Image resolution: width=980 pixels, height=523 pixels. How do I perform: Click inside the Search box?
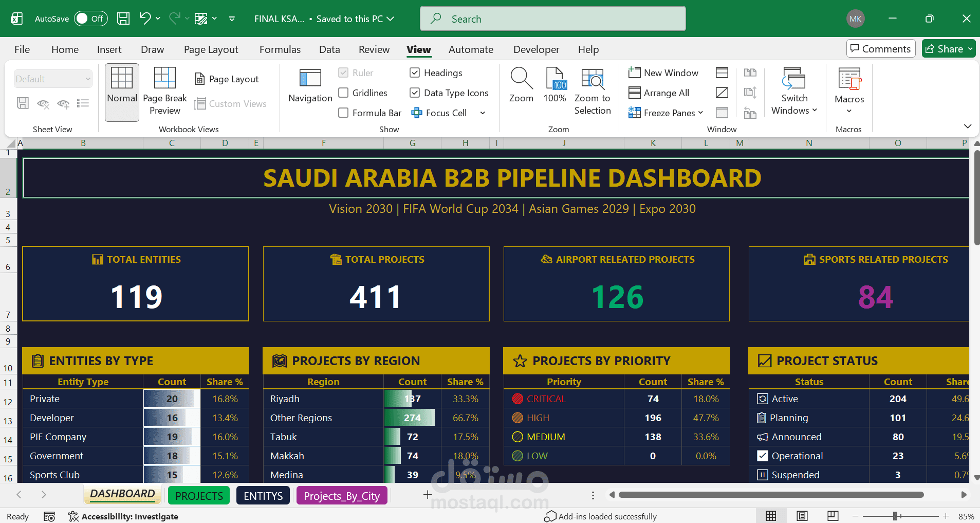pos(551,19)
